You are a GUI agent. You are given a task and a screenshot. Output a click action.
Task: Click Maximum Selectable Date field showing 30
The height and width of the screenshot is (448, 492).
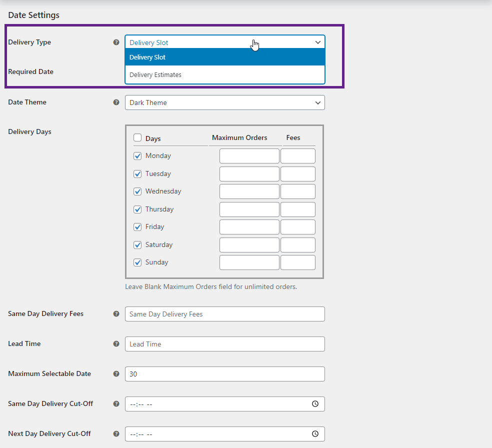pos(224,374)
